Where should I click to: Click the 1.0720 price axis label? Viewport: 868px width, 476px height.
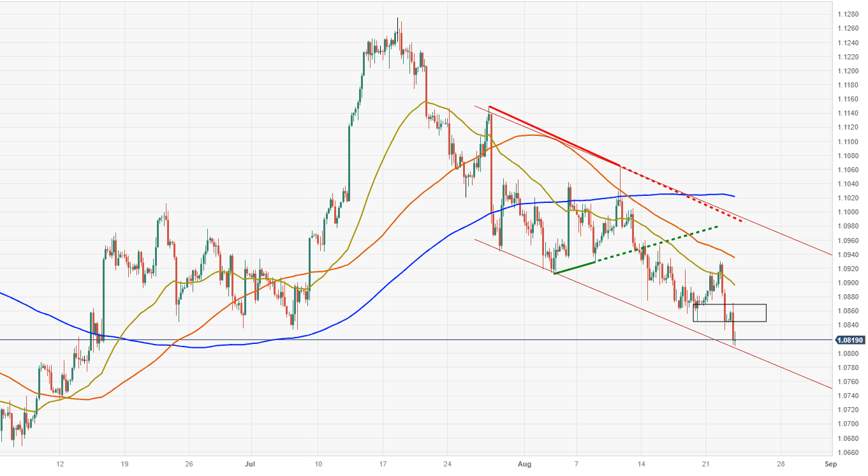point(849,410)
